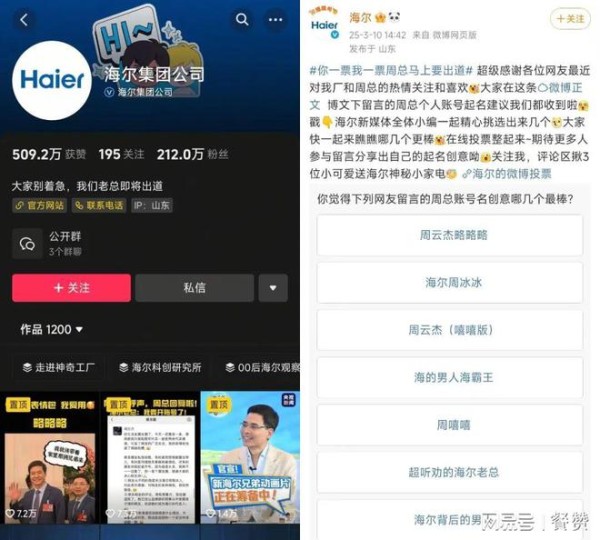Tap the 海尔科创研究所 collection stack icon
Image resolution: width=600 pixels, height=540 pixels.
click(x=124, y=367)
